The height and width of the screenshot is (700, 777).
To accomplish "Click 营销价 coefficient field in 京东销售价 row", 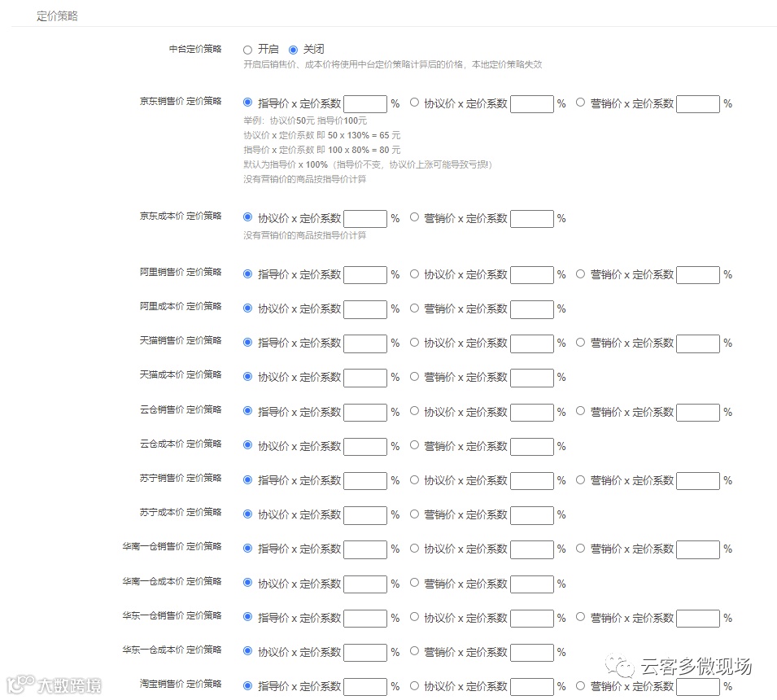I will point(698,104).
